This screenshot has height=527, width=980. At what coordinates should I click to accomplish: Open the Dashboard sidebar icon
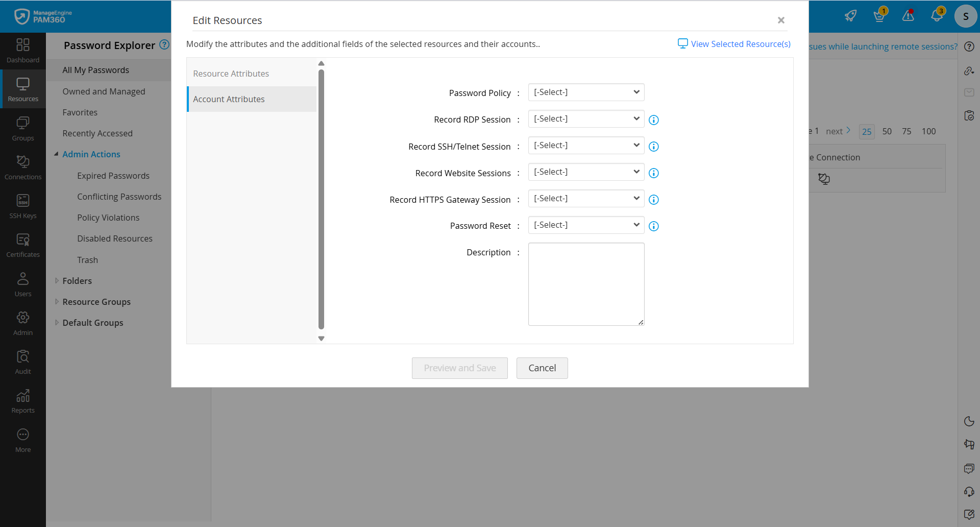pos(23,51)
